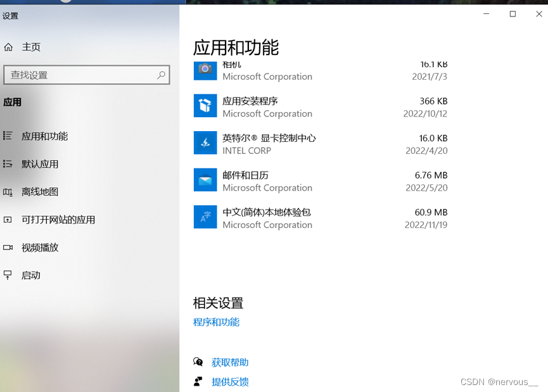Click the Camera app icon
Screen dimensions: 548x392
[x=205, y=70]
